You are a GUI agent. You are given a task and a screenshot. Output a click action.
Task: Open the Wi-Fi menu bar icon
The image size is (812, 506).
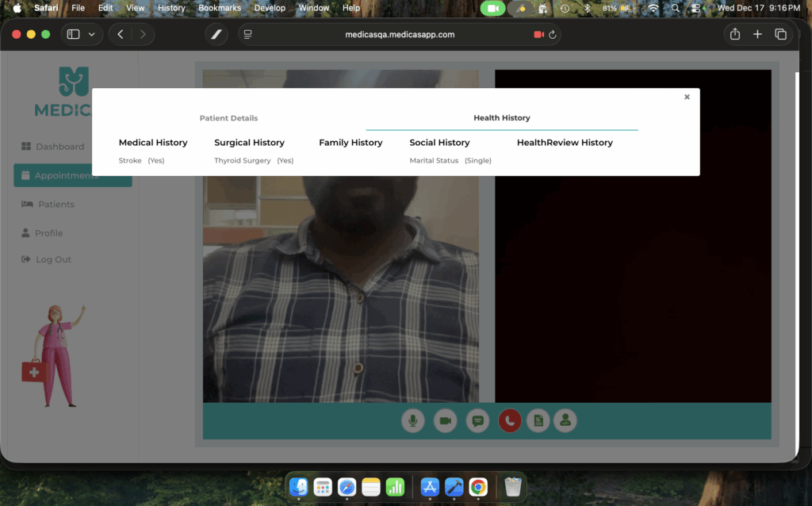[653, 8]
